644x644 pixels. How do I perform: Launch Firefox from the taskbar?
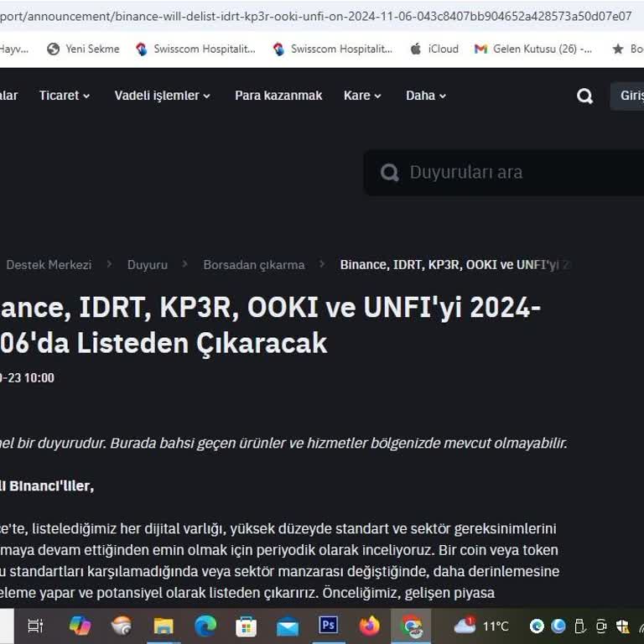point(370,626)
